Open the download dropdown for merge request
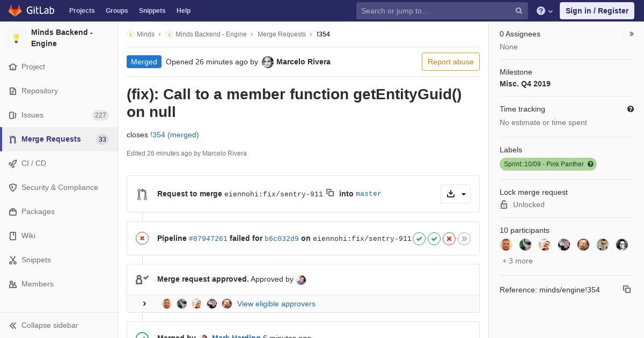This screenshot has height=338, width=644. pyautogui.click(x=456, y=194)
